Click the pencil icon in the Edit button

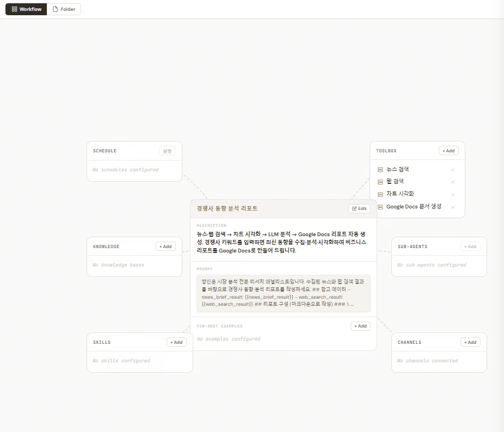point(354,208)
